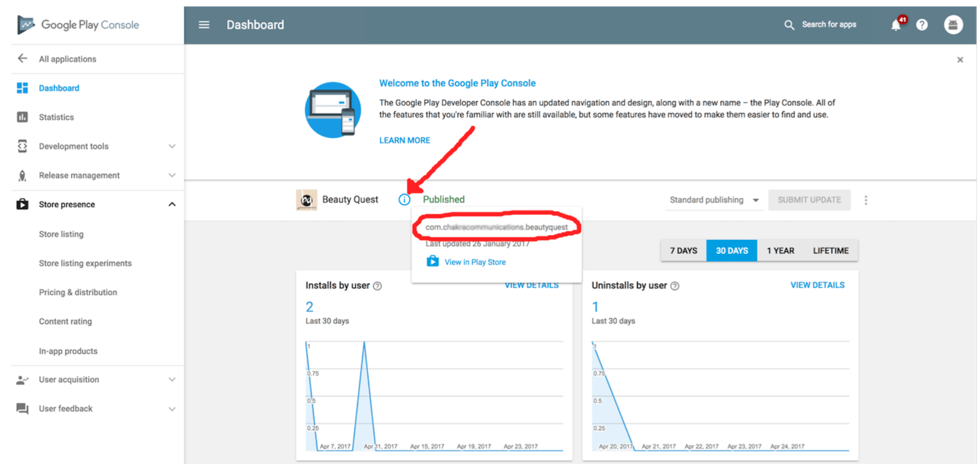Click the Play Store bag icon in popup
The height and width of the screenshot is (467, 980).
(433, 261)
